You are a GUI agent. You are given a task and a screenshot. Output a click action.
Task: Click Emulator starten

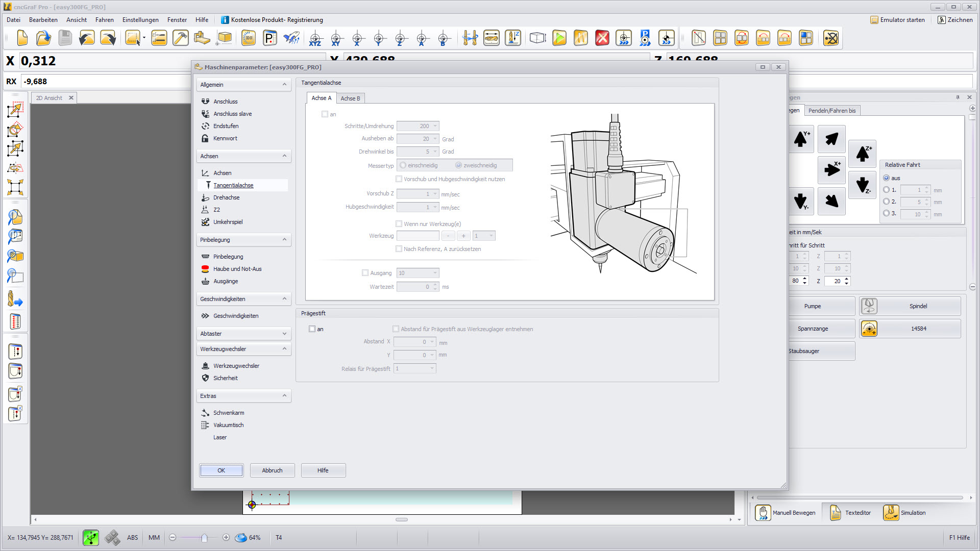pyautogui.click(x=897, y=20)
